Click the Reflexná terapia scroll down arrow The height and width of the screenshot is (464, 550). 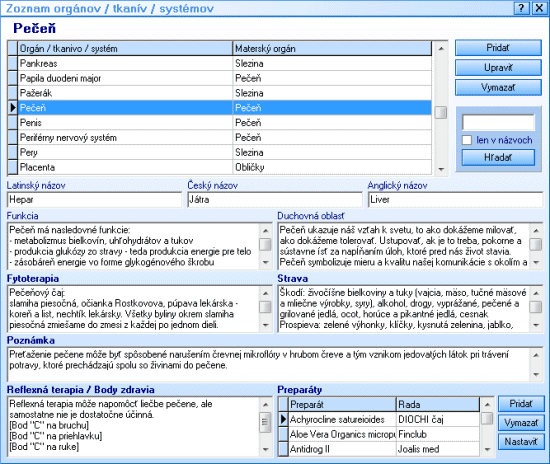266,450
